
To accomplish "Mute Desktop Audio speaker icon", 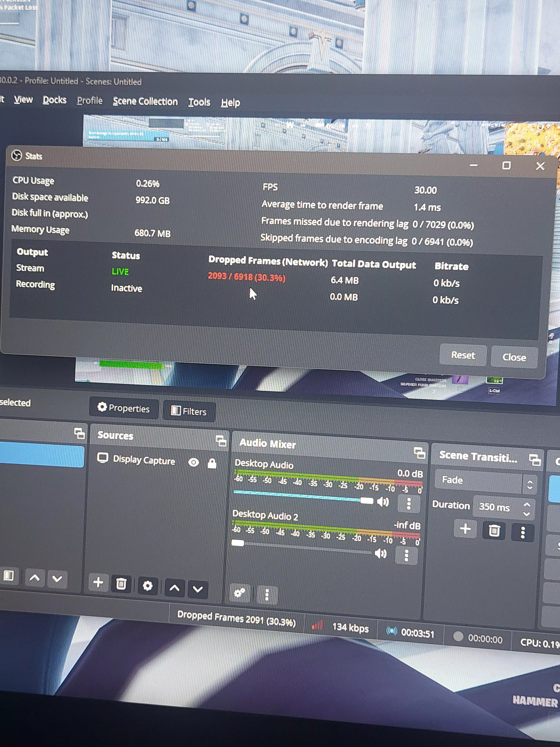I will pyautogui.click(x=383, y=502).
